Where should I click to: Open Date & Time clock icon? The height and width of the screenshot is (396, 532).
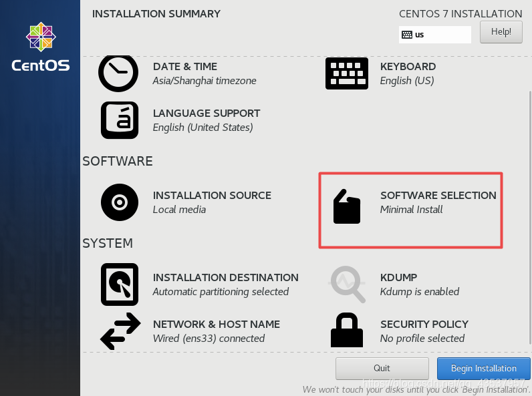point(118,73)
